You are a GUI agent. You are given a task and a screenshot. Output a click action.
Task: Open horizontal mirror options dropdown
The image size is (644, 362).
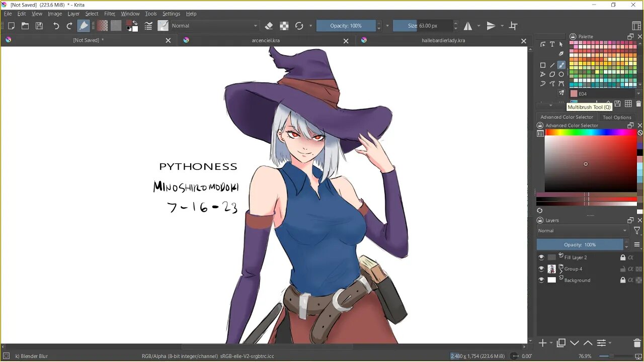478,26
